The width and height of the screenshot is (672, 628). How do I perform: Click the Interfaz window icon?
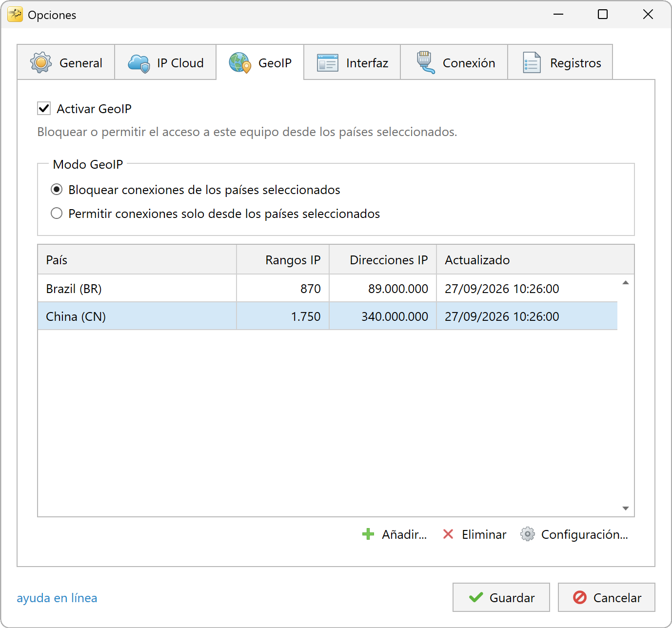[328, 63]
